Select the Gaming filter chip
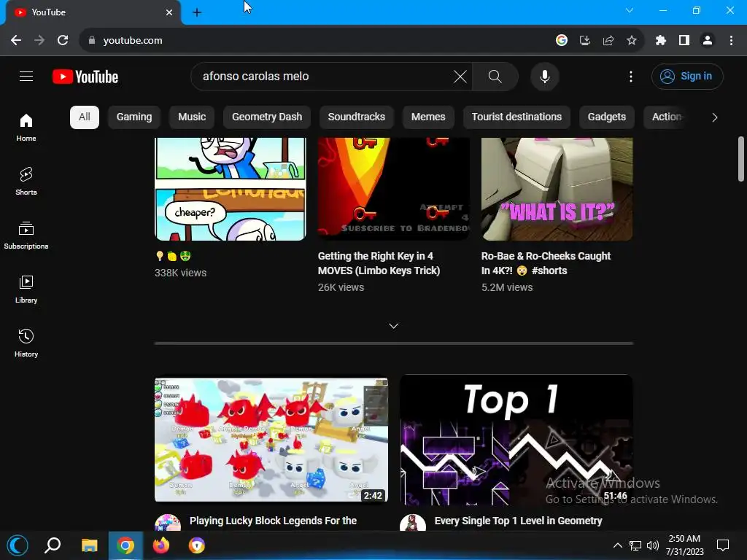The image size is (747, 560). tap(134, 117)
